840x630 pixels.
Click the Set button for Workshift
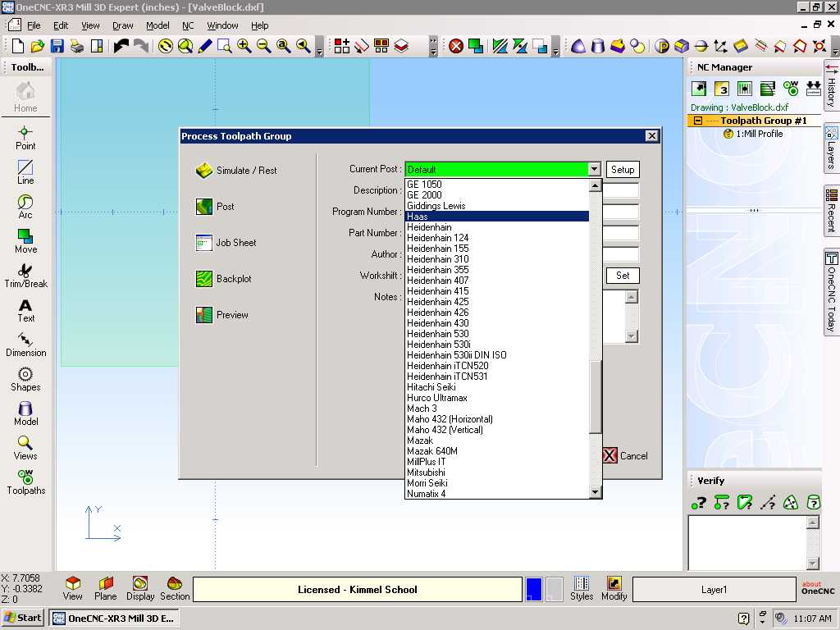(623, 276)
